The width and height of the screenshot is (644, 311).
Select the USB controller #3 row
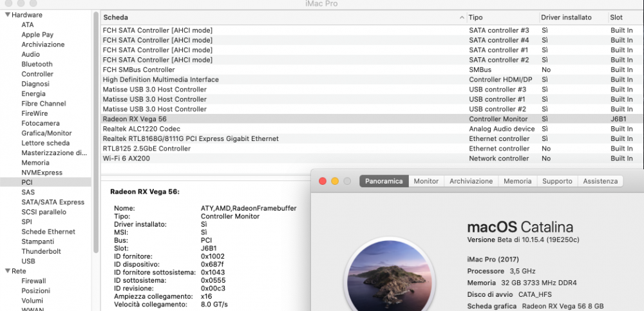click(x=372, y=90)
